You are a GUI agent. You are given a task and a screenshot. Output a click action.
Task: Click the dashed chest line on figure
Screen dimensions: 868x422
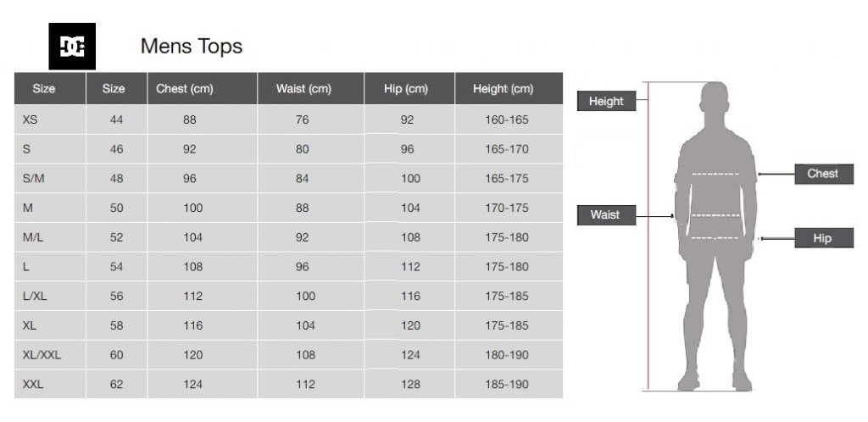715,175
